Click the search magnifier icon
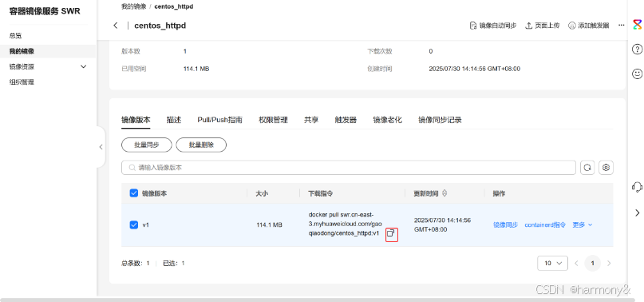Viewport: 644px width, 302px height. [x=132, y=168]
